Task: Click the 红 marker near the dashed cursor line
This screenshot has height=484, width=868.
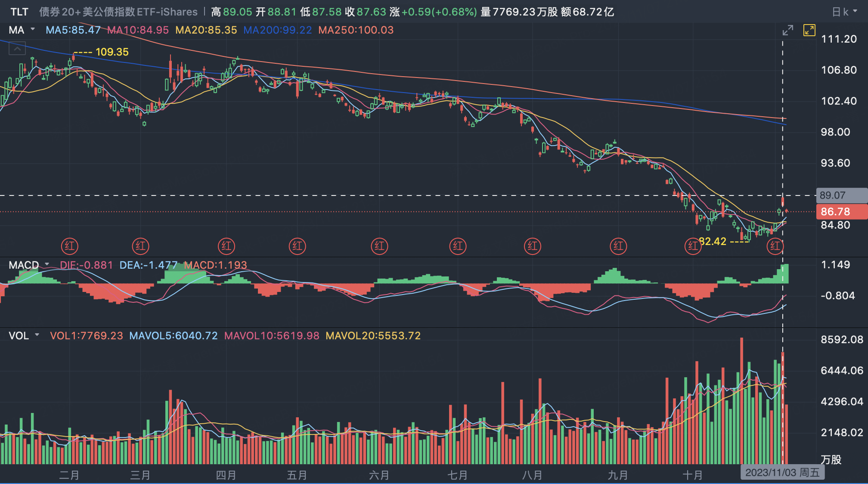Action: 775,246
